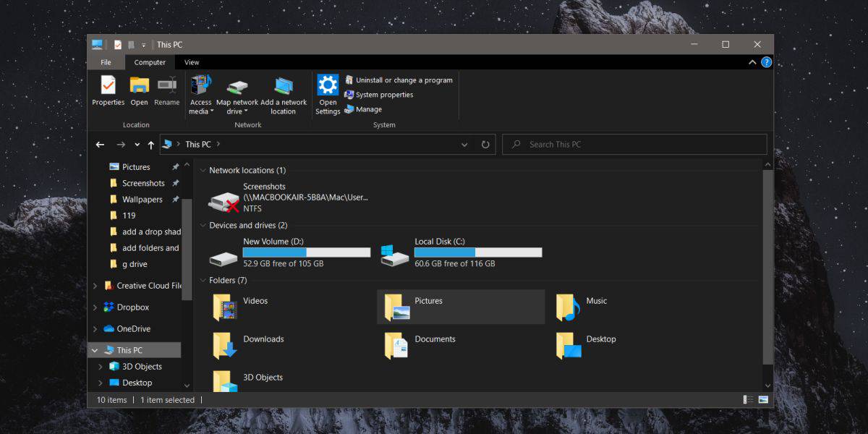
Task: Switch to large icons view in status bar
Action: pyautogui.click(x=763, y=400)
